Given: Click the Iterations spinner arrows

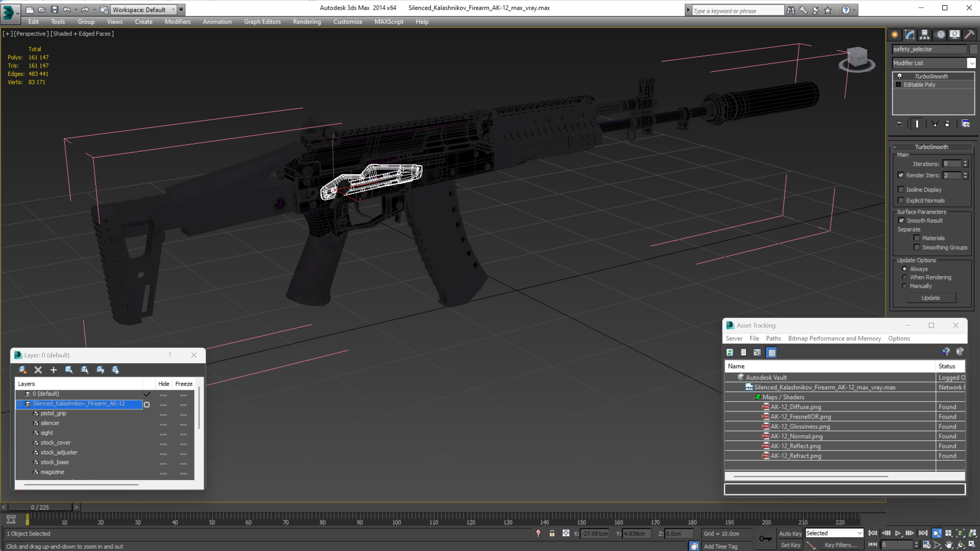Looking at the screenshot, I should click(965, 164).
